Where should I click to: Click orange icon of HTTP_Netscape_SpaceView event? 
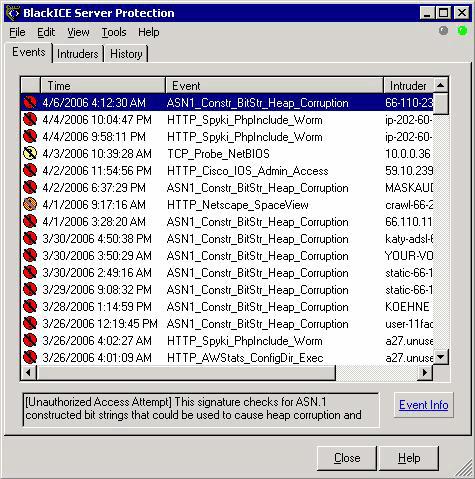pos(30,204)
